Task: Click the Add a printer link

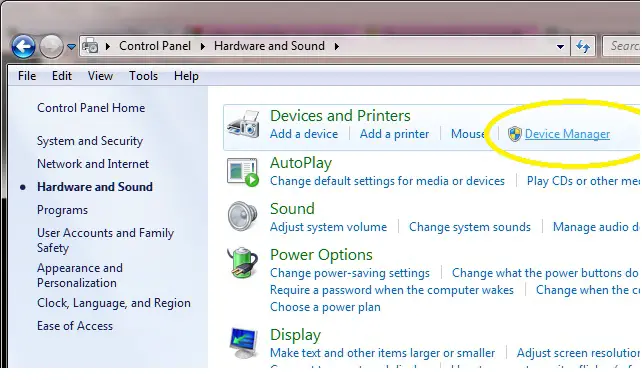Action: [x=394, y=134]
